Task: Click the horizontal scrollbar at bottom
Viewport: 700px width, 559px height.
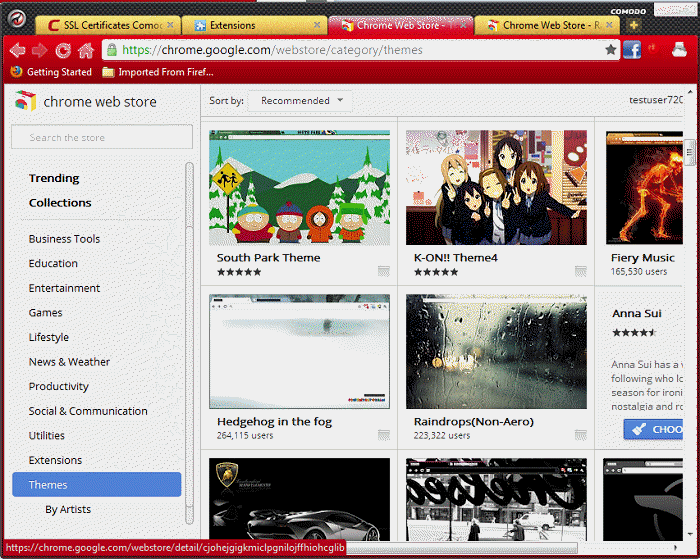Action: point(462,547)
